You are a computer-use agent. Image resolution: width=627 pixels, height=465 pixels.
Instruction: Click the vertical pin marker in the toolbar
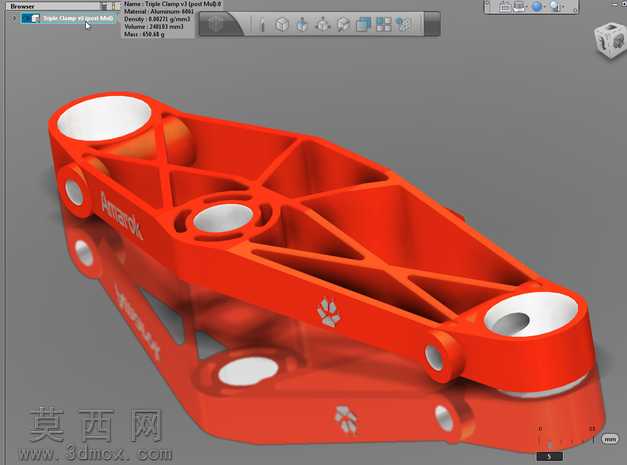262,25
